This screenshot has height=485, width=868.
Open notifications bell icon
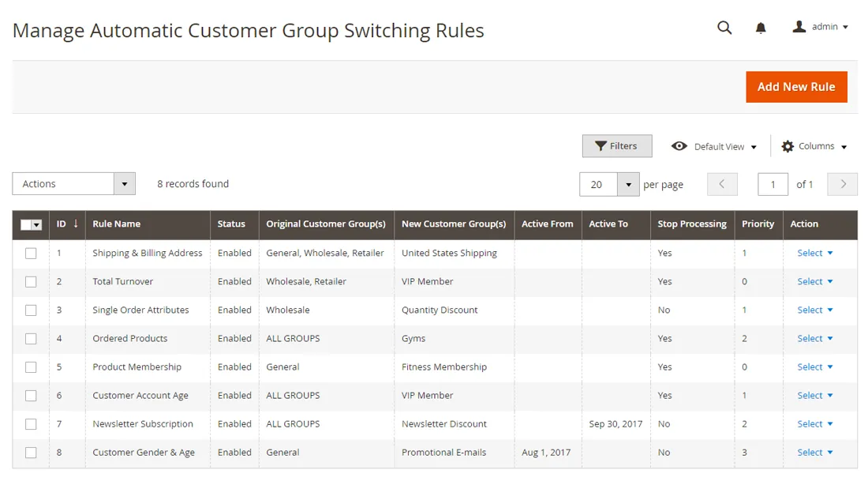click(x=761, y=28)
